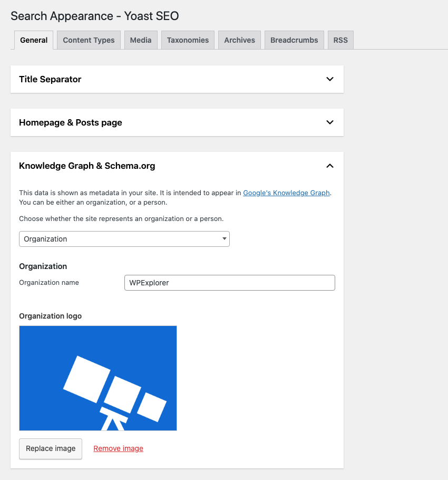Focus the Organization name input field
The height and width of the screenshot is (480, 448).
click(x=230, y=283)
